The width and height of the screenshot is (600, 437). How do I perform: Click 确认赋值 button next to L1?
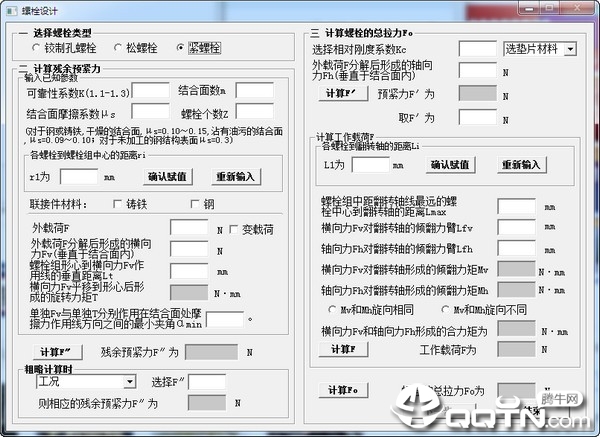point(450,165)
